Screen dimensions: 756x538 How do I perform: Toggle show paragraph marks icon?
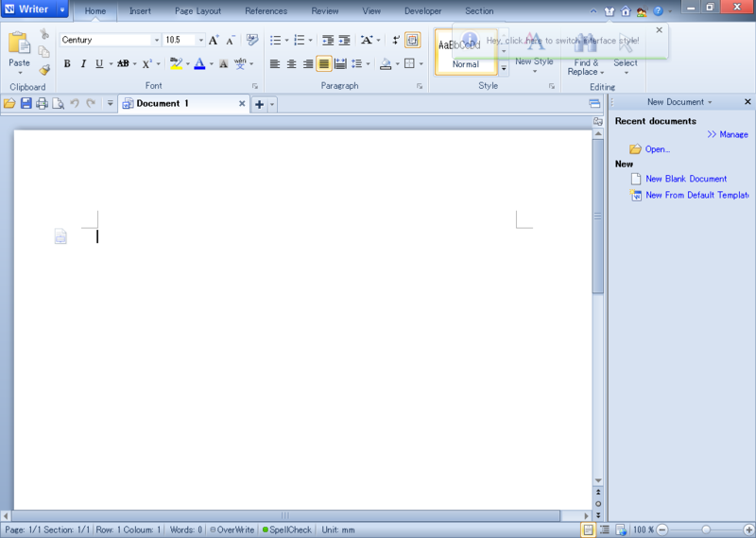(396, 40)
